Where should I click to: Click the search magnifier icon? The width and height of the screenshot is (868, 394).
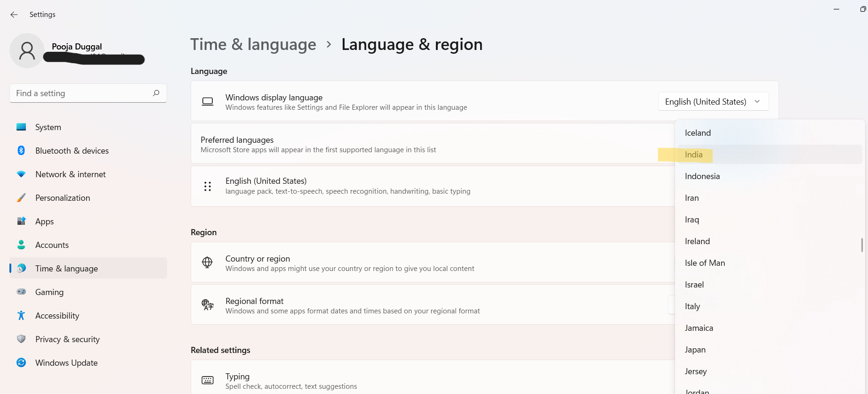[x=156, y=93]
